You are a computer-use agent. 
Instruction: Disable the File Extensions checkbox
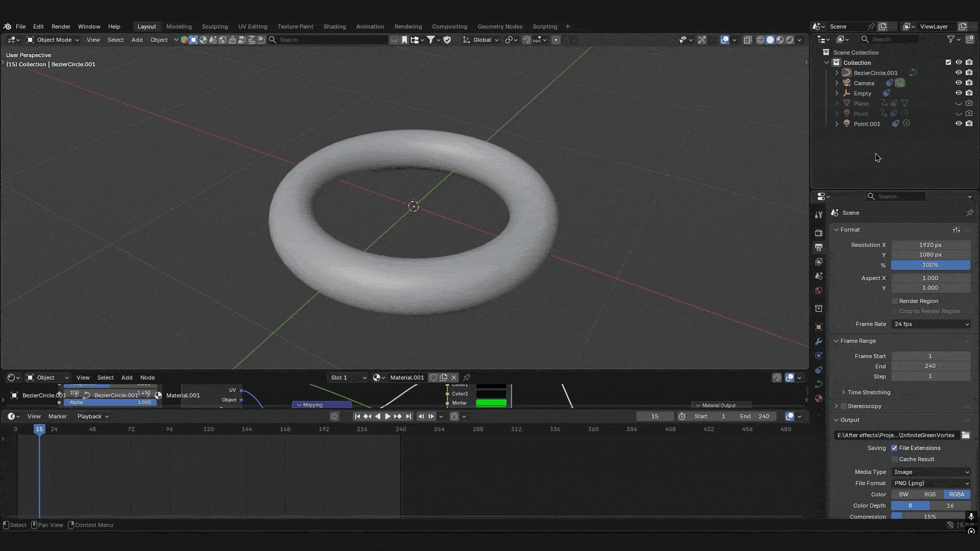(894, 448)
